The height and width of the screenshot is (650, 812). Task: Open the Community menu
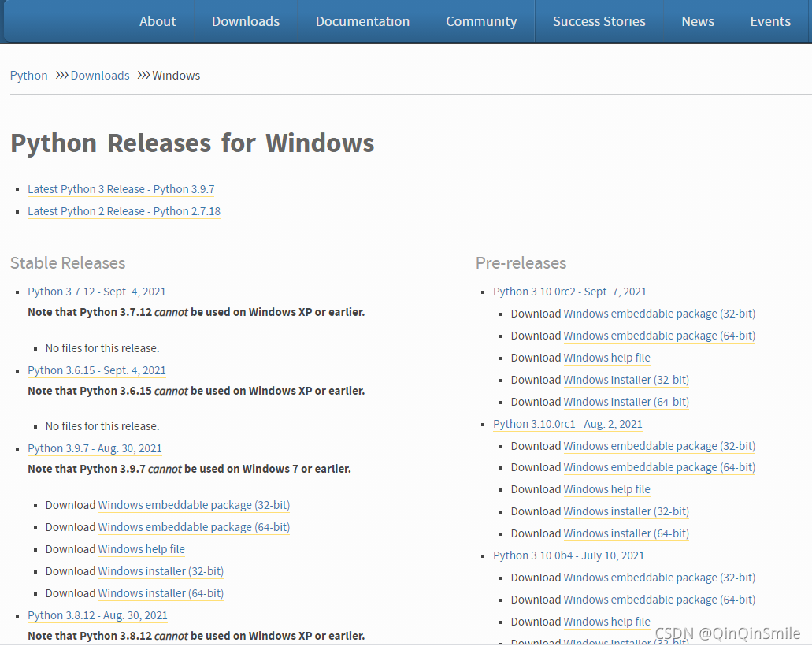point(481,21)
